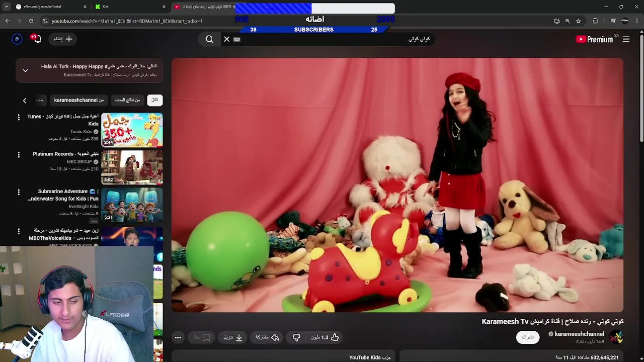Open the Submarine Adventure video thumbnail
This screenshot has height=362, width=644.
click(x=132, y=205)
